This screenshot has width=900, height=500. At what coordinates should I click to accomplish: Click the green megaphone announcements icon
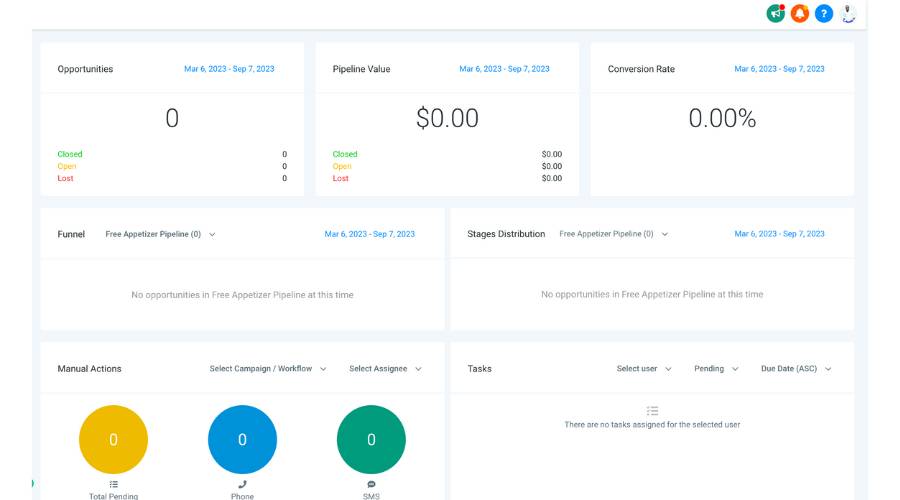pyautogui.click(x=775, y=13)
